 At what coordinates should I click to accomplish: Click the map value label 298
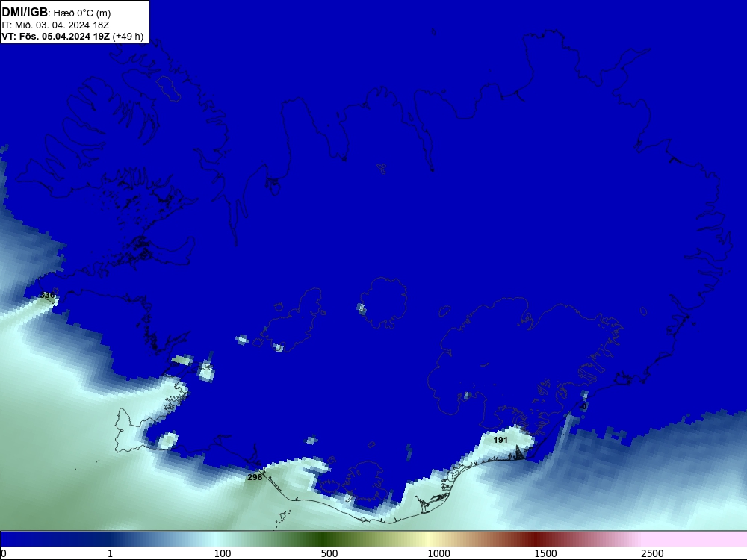click(x=255, y=477)
